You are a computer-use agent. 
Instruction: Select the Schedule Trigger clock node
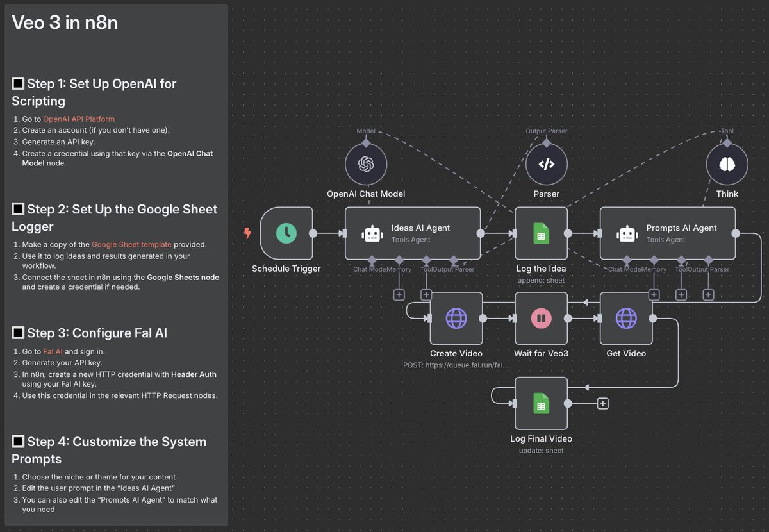286,233
